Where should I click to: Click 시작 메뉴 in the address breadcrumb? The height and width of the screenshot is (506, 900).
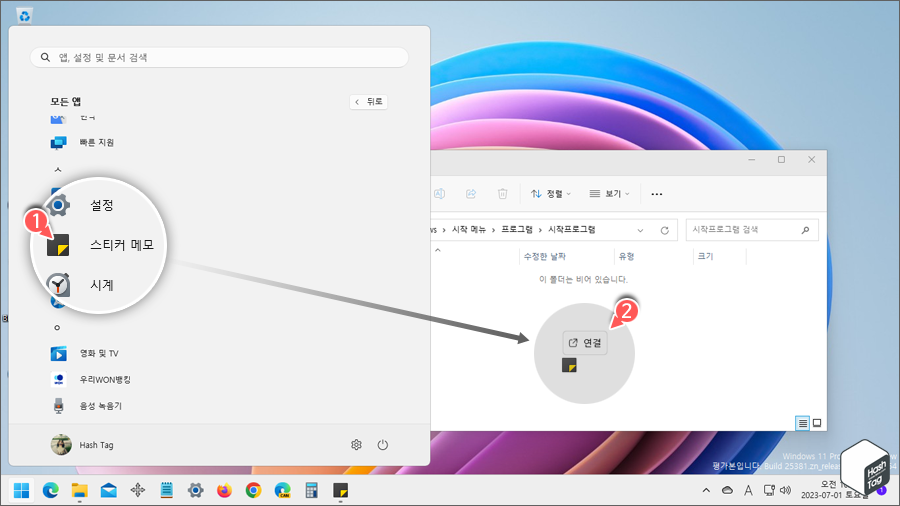coord(469,229)
